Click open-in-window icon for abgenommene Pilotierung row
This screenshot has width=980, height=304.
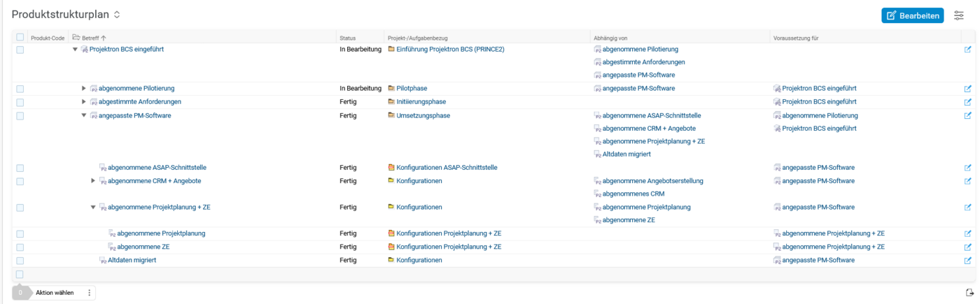[x=967, y=89]
